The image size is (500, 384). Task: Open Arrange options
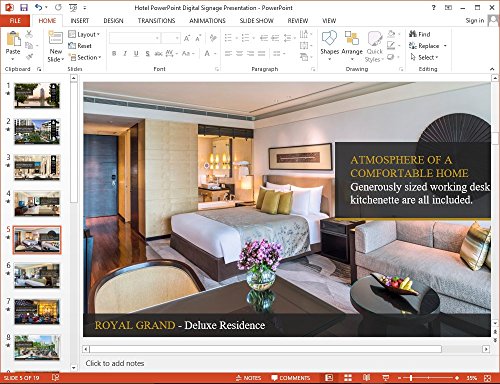pos(352,46)
